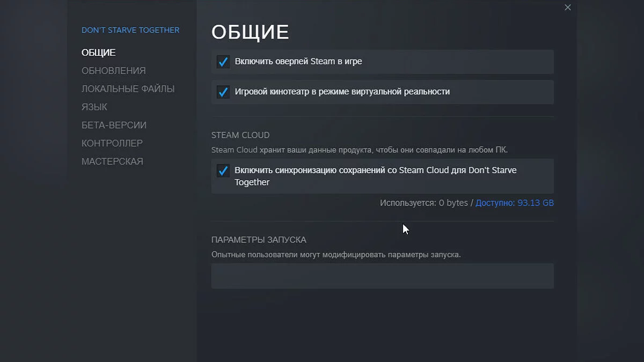The image size is (644, 362).
Task: Open the МАСТЕРСКАЯ section
Action: (113, 162)
